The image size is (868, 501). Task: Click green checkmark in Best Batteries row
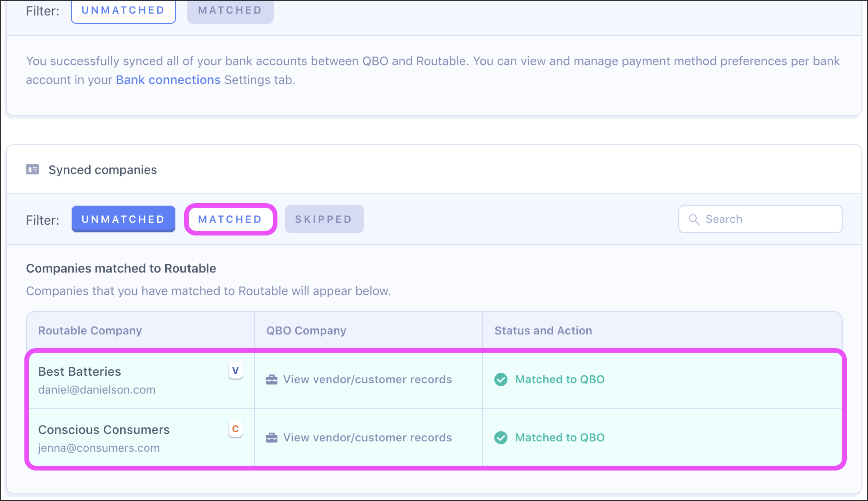point(501,380)
